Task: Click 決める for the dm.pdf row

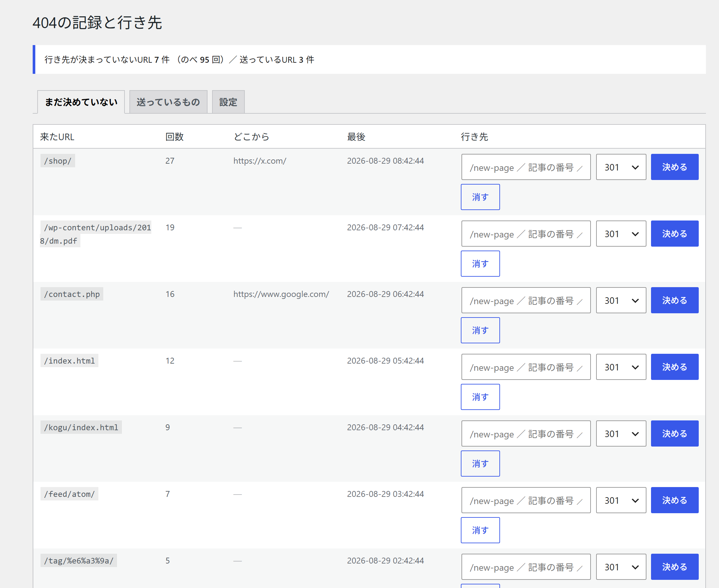Action: 675,234
